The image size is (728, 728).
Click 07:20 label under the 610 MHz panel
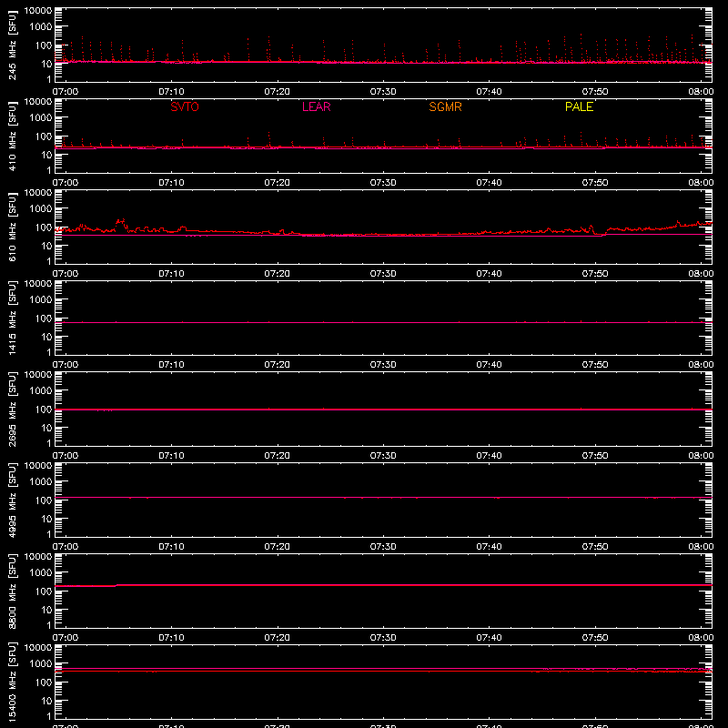pos(278,274)
